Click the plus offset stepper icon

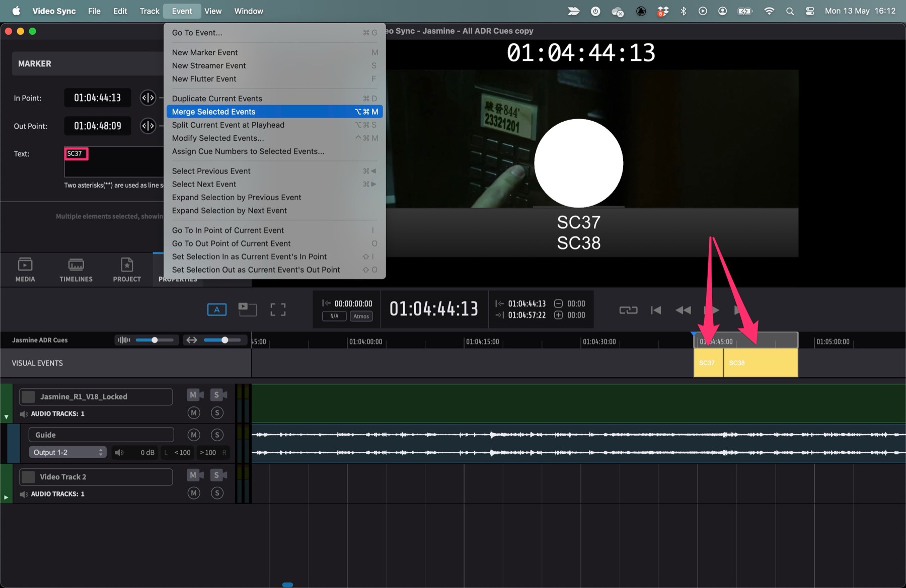pos(558,315)
